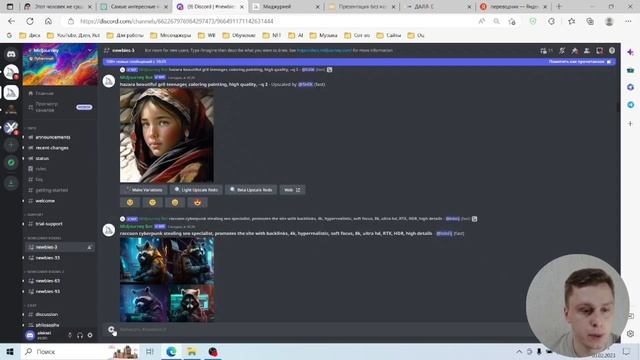Screen dimensions: 640x360
Task: Open the announcements channel
Action: coord(53,137)
